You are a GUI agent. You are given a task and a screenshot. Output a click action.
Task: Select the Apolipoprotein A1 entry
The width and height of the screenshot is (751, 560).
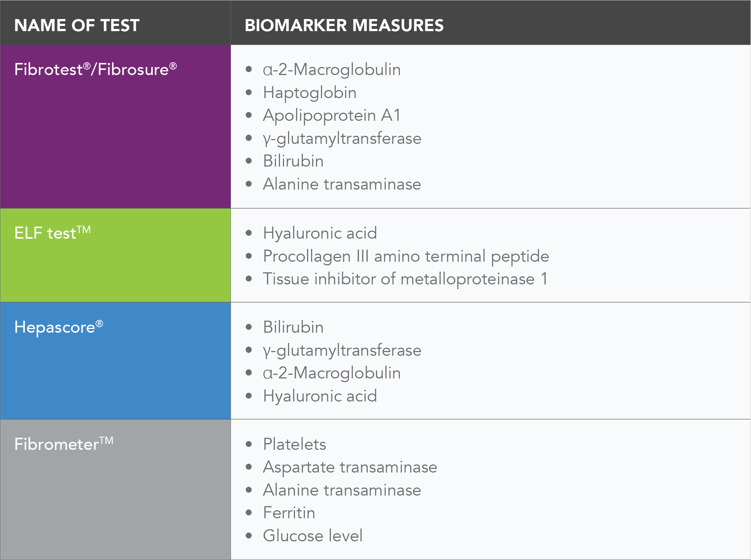tap(332, 115)
